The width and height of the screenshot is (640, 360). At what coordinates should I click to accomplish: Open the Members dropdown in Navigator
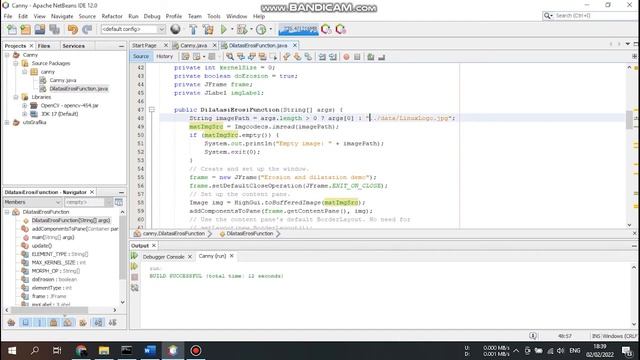tap(32, 202)
